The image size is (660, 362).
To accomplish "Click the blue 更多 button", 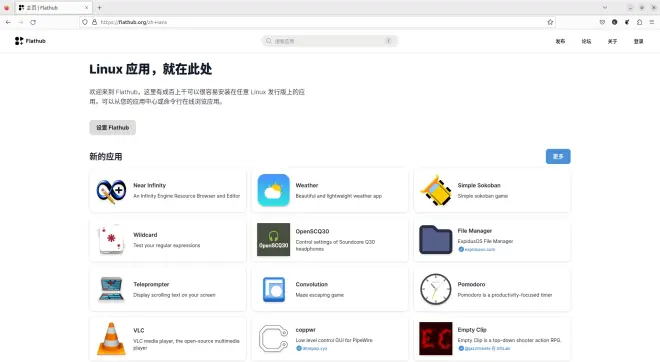I will click(558, 157).
